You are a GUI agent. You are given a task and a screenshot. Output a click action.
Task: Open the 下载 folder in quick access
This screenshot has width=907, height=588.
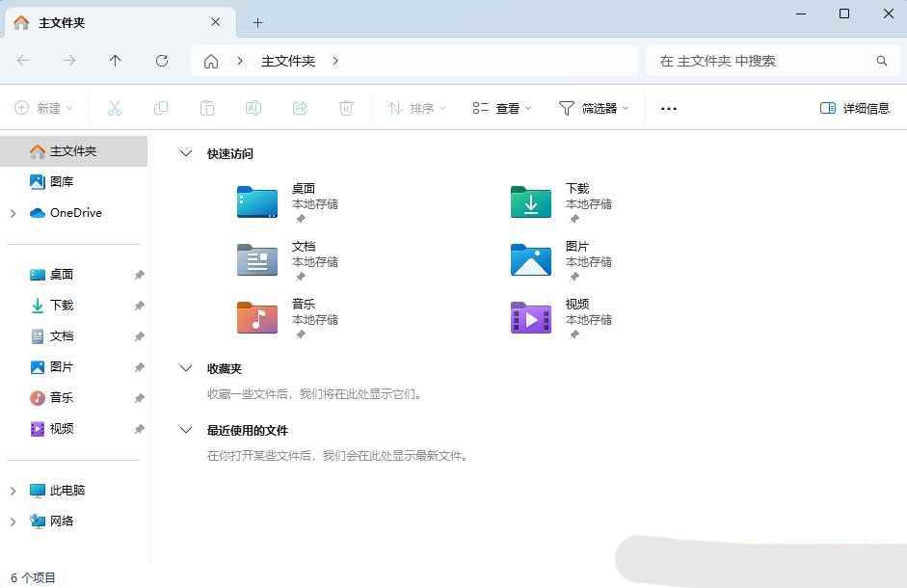[x=531, y=202]
